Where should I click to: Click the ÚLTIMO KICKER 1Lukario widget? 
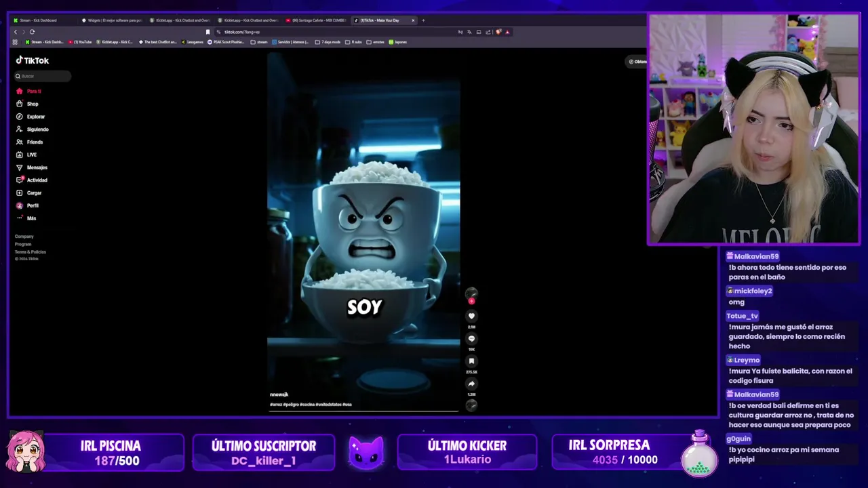(x=467, y=453)
